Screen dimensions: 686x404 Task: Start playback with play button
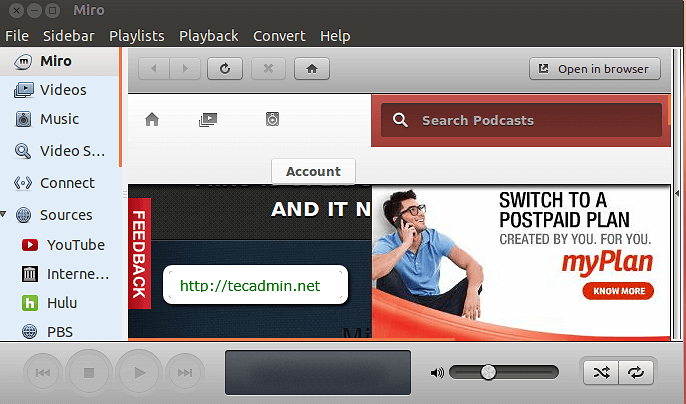pyautogui.click(x=139, y=372)
